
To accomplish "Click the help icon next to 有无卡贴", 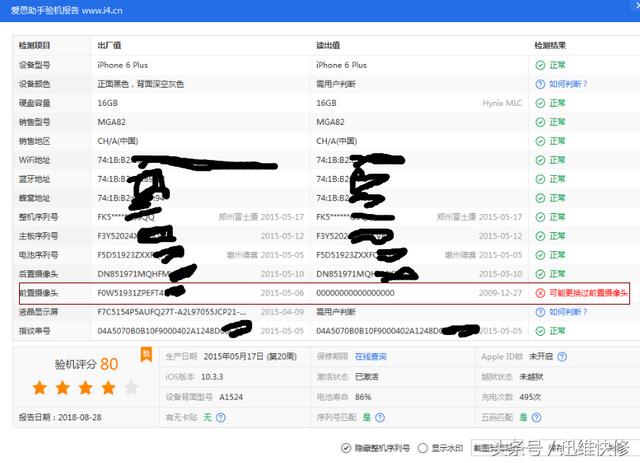I will tap(220, 416).
